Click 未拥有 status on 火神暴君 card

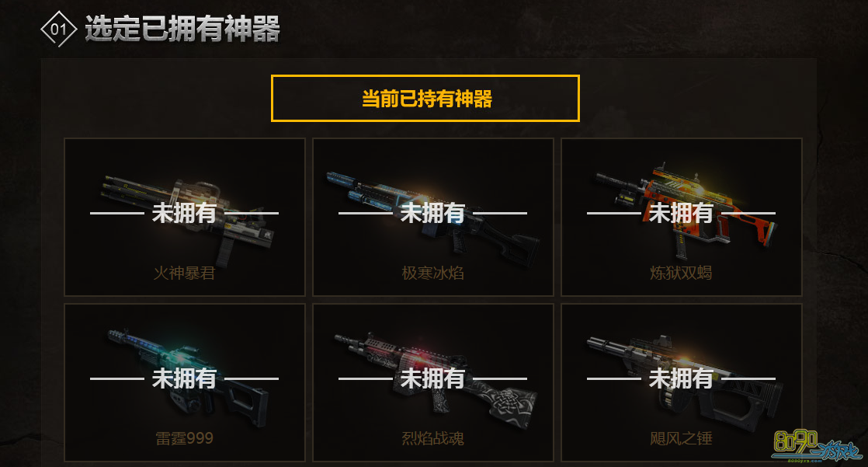(x=184, y=213)
